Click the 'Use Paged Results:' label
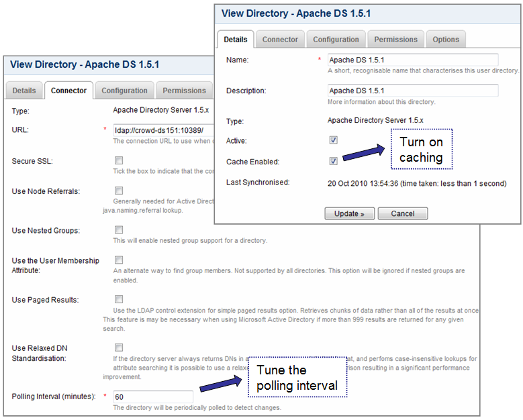523x420 pixels. pyautogui.click(x=46, y=300)
